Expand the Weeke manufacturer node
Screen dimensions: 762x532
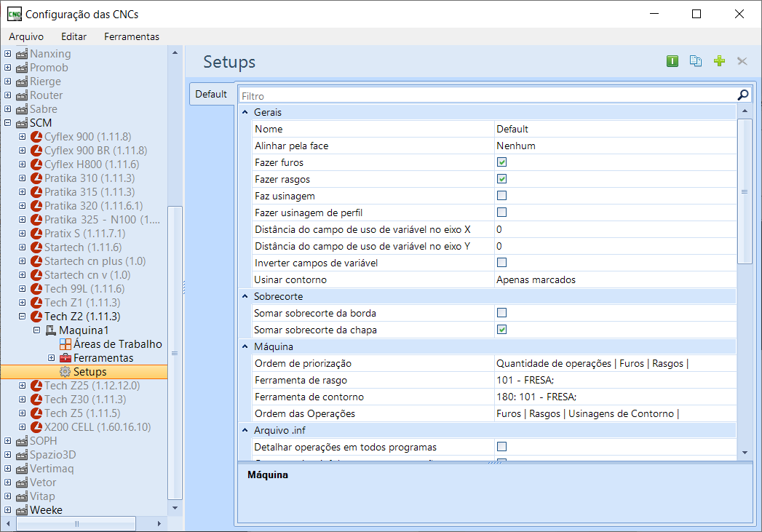(8, 510)
